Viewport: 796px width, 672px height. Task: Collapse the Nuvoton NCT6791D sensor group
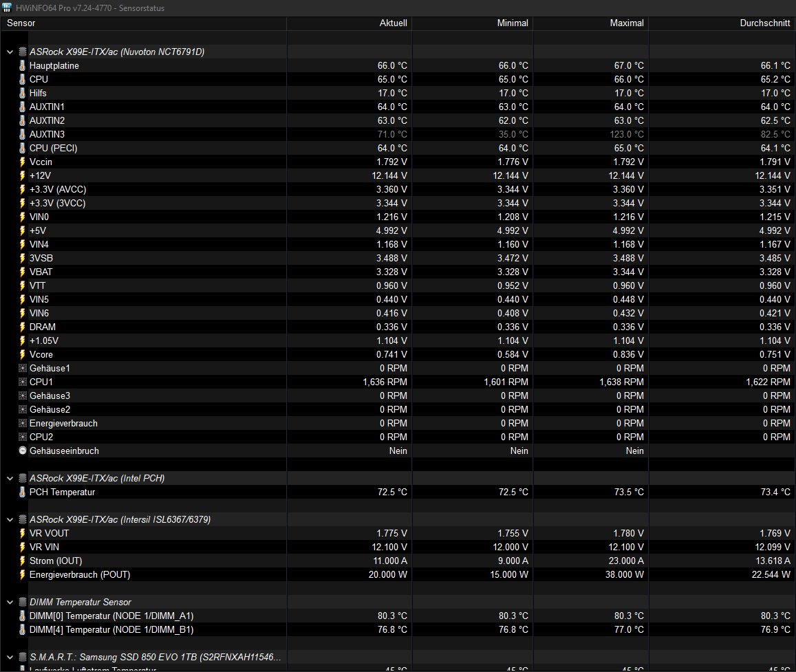tap(10, 52)
